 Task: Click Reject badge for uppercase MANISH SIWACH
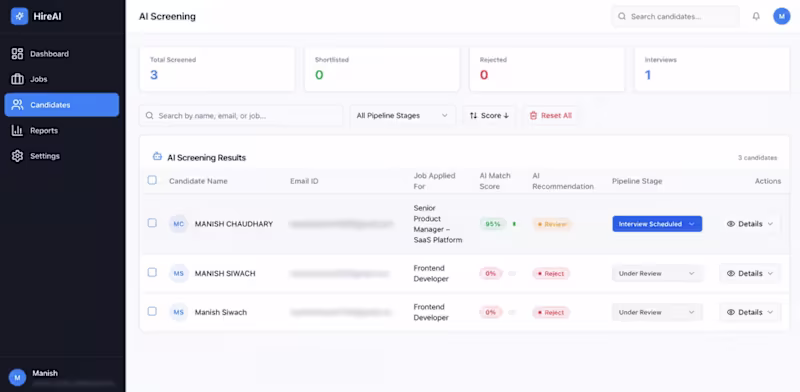(x=551, y=274)
